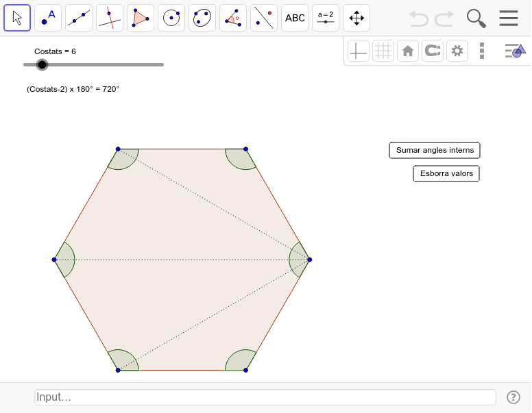Open the input help question mark

513,397
